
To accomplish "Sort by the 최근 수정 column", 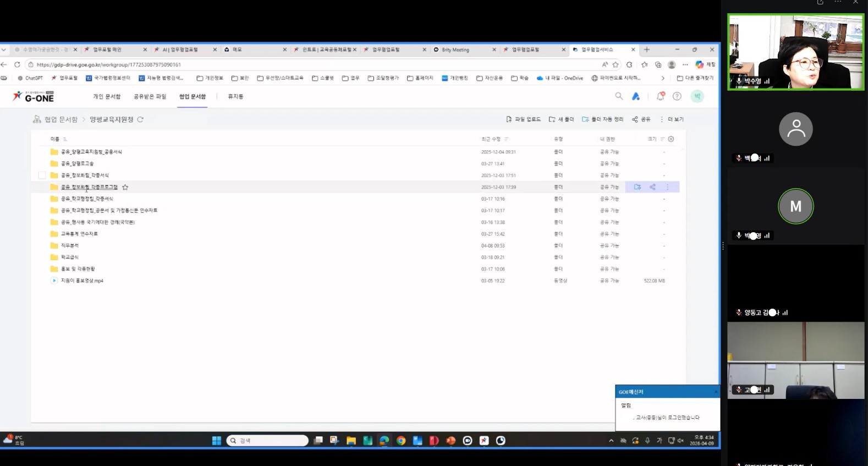I will click(x=495, y=139).
